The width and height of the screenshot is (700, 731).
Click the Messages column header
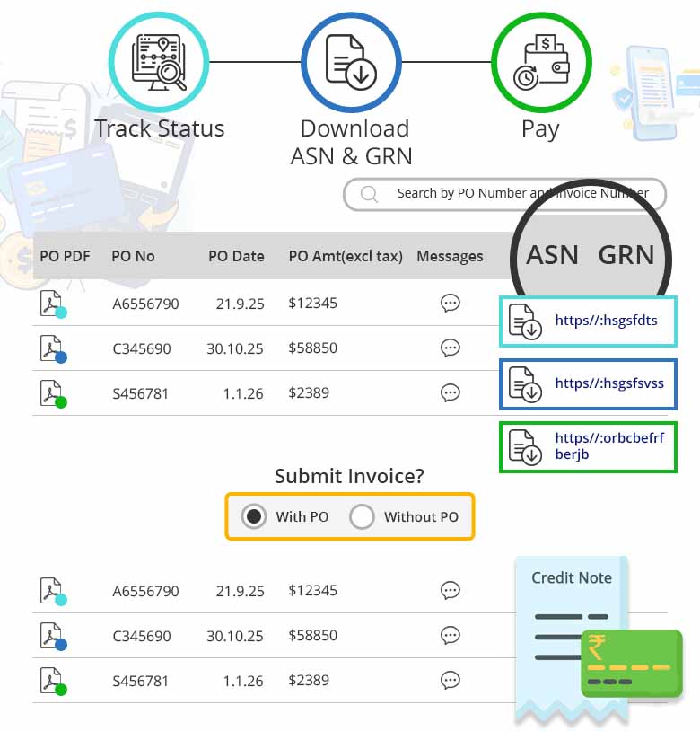[x=450, y=257]
